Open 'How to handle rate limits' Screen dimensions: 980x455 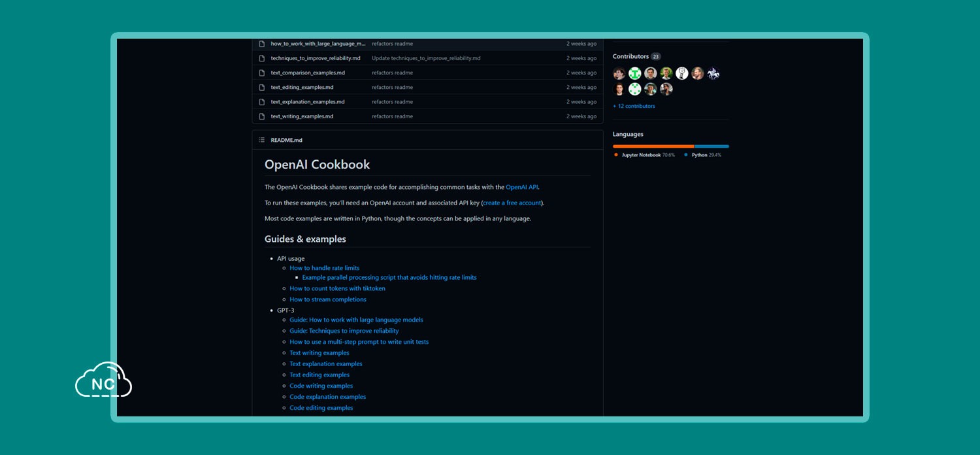[325, 268]
